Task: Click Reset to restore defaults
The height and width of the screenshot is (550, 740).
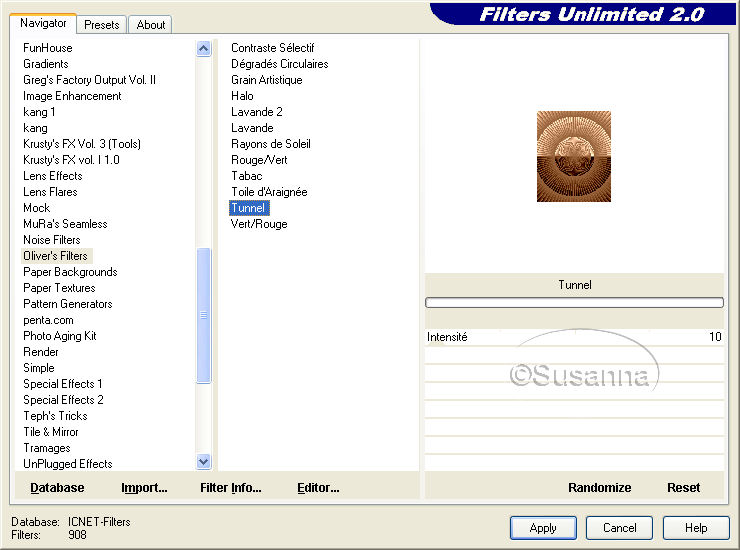Action: (x=683, y=488)
